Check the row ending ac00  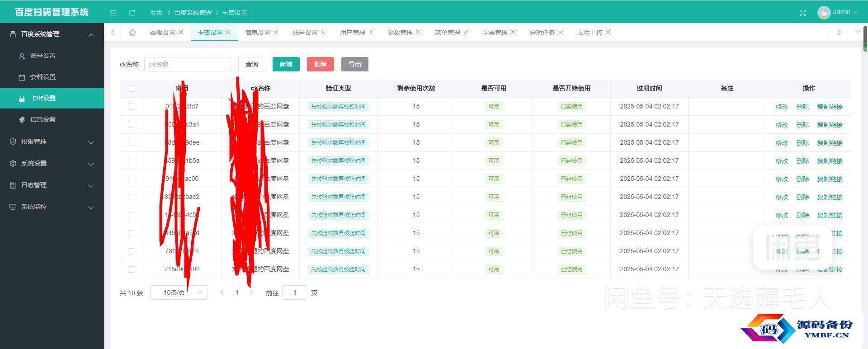click(131, 179)
